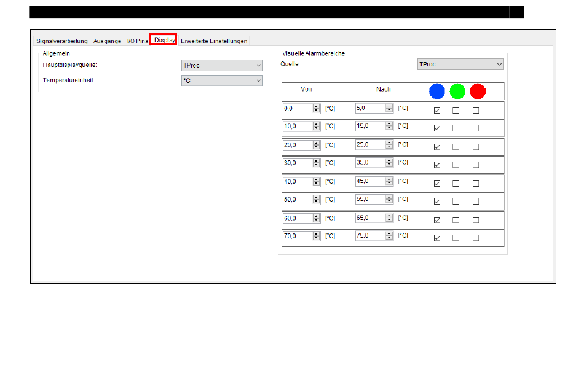The width and height of the screenshot is (584, 392).
Task: Open the Quelle dropdown in Visuelle Alarmbereiche
Action: pyautogui.click(x=460, y=65)
